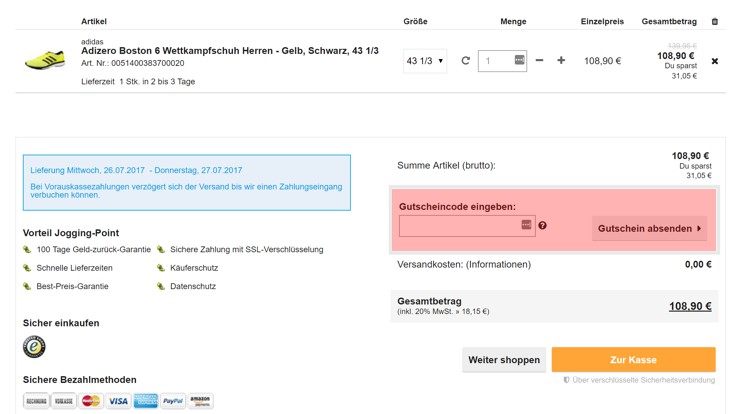Click the Versandkosten 0,00 € value

(698, 264)
